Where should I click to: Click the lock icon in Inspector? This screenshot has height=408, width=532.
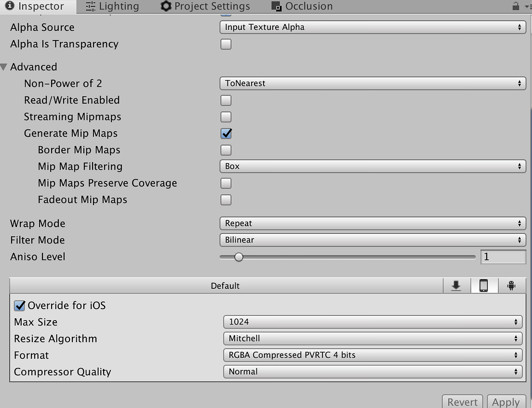click(x=515, y=6)
